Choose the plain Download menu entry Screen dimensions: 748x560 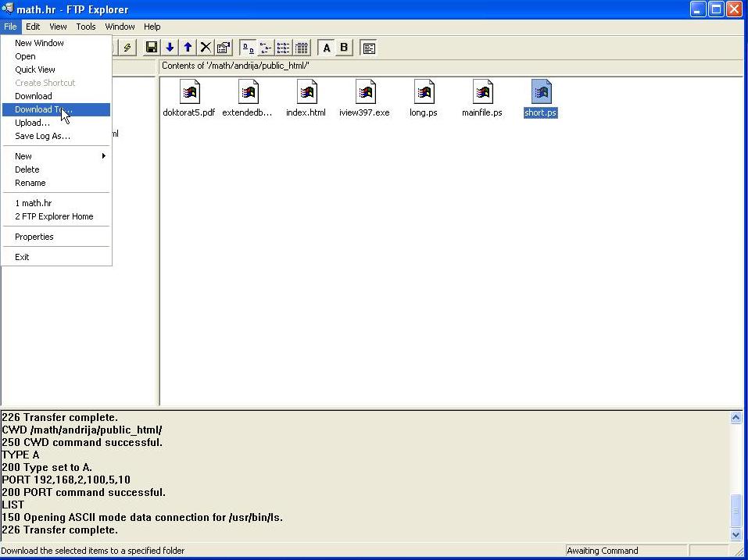[x=56, y=96]
